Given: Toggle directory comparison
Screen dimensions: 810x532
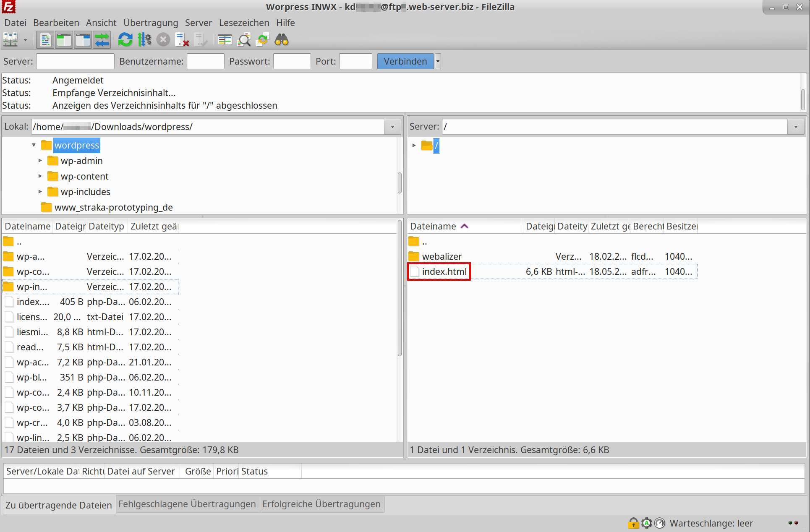Looking at the screenshot, I should [244, 40].
